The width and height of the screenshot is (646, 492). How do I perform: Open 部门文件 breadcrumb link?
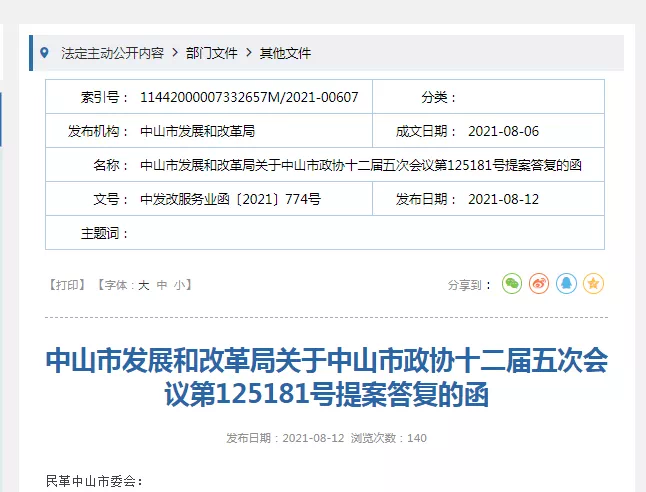click(211, 53)
